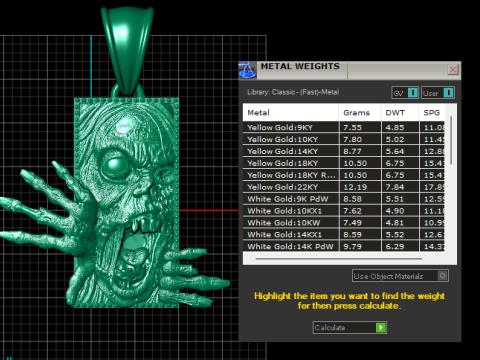Click the pendant bail loop
This screenshot has width=480, height=360.
pyautogui.click(x=127, y=50)
